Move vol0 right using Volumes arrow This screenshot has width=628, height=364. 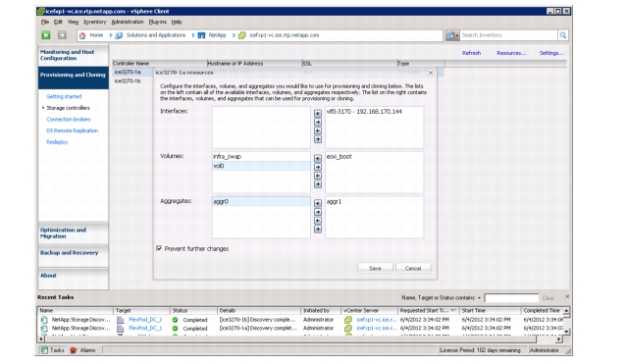(318, 167)
